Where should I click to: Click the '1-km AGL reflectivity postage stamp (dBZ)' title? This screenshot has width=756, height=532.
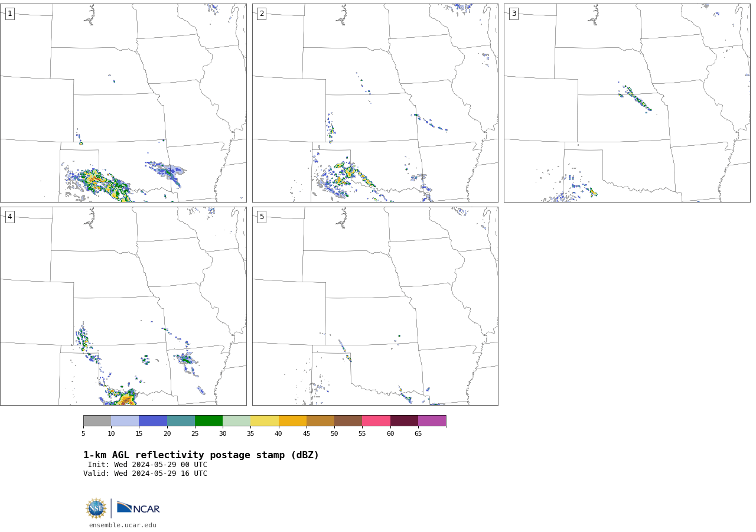pos(201,455)
